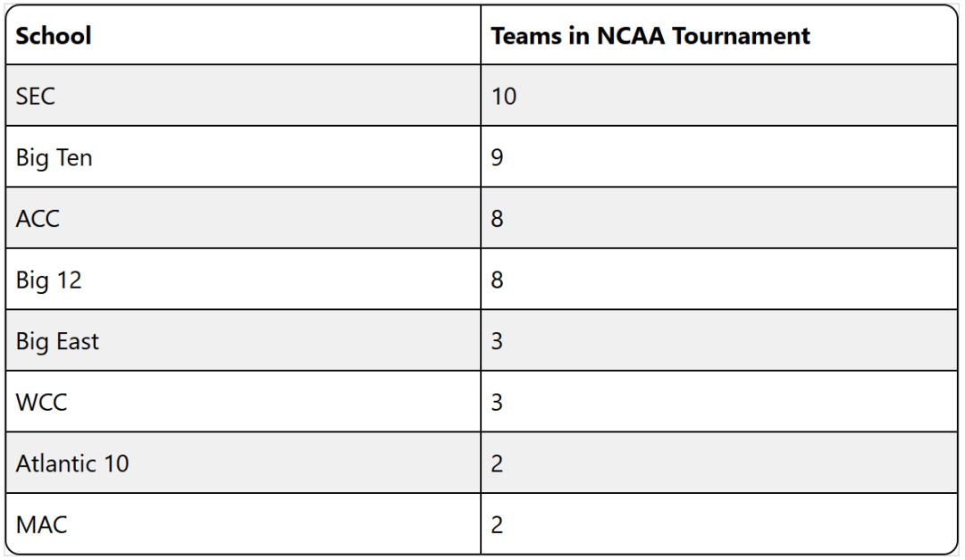This screenshot has height=560, width=965.
Task: Click the value 3 in Big East row
Action: [x=498, y=341]
